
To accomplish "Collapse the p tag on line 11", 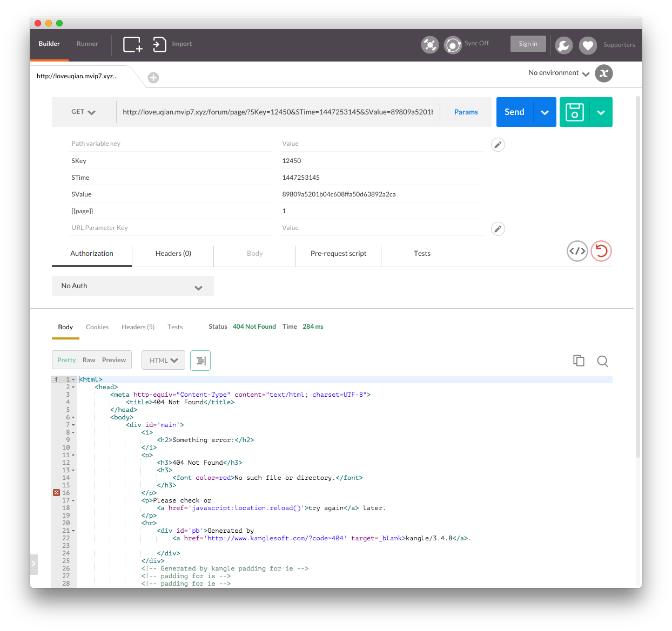I will [73, 456].
